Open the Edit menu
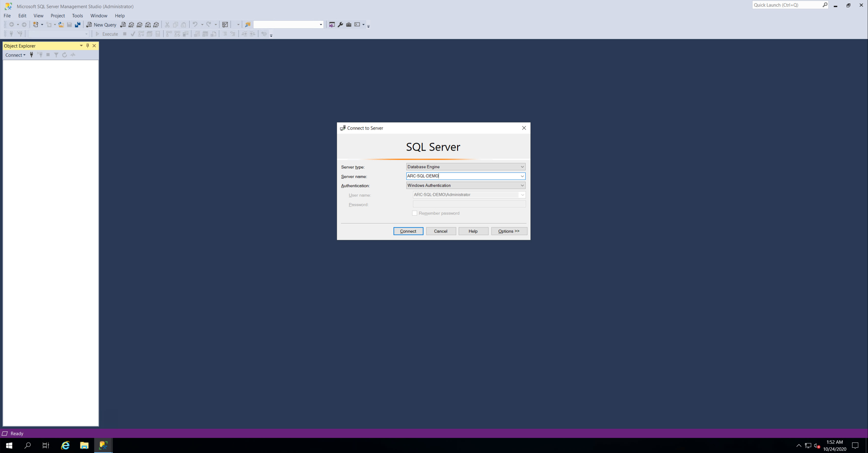 coord(22,16)
